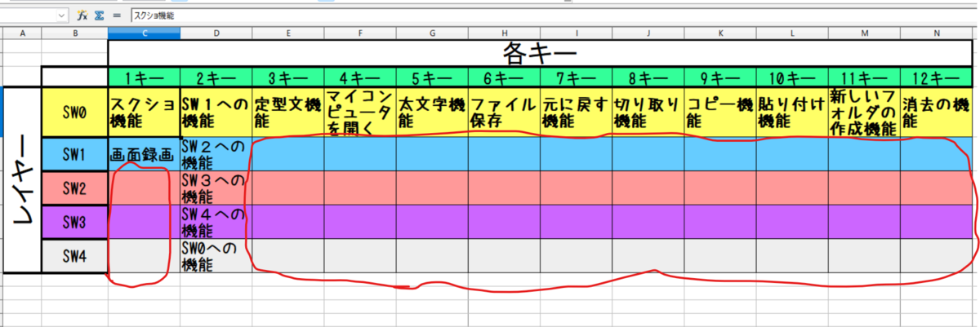Select the 画面録画 cell
Screen dimensions: 980x327
point(145,153)
